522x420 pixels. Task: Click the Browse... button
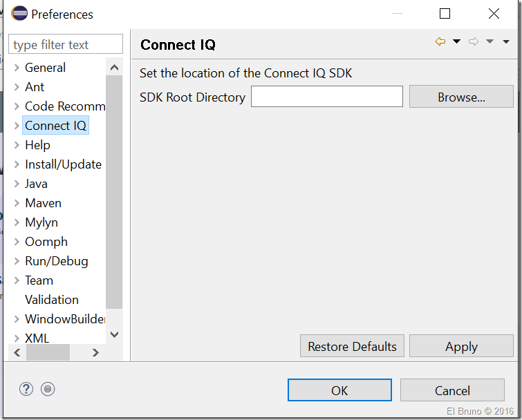click(x=461, y=97)
